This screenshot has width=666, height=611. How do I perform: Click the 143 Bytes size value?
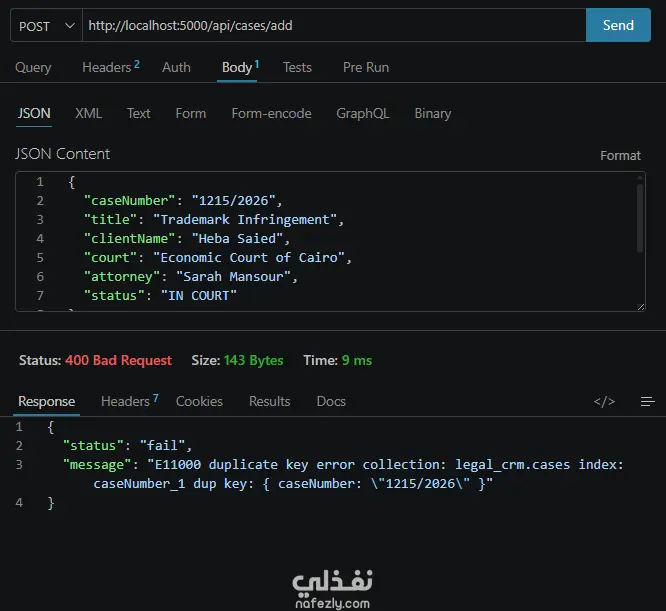pos(253,360)
